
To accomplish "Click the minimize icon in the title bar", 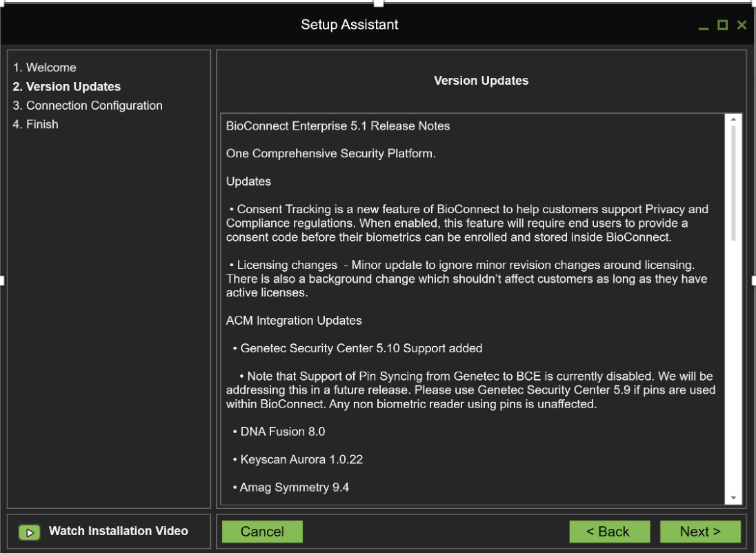I will point(703,25).
